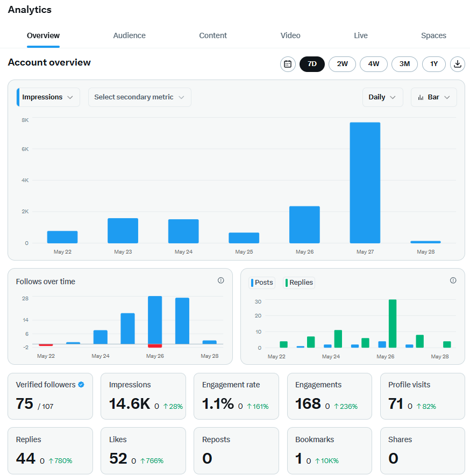This screenshot has width=470, height=476.
Task: Open the Posts and Replies chart info icon
Action: pos(453,280)
